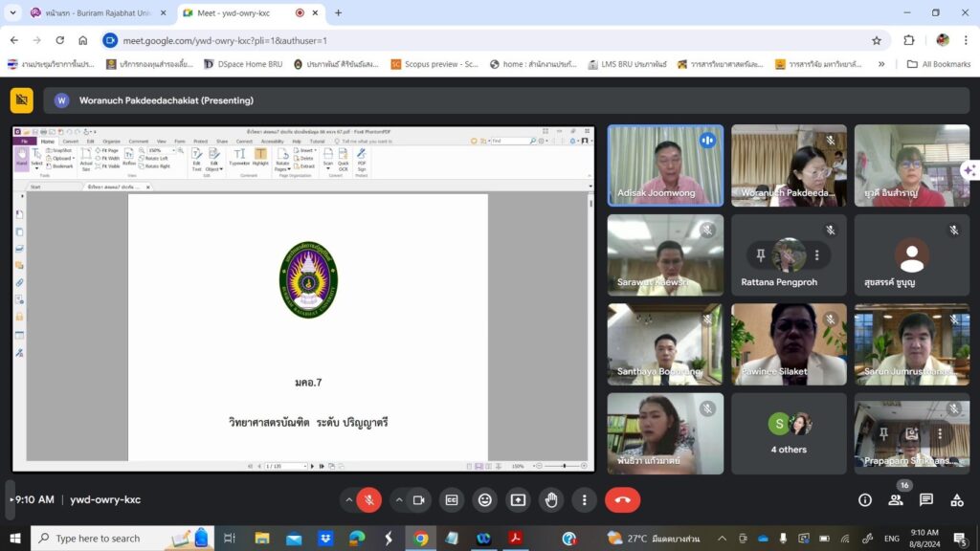Screen dimensions: 980x551
Task: Open the File menu in Foxit
Action: (x=25, y=142)
